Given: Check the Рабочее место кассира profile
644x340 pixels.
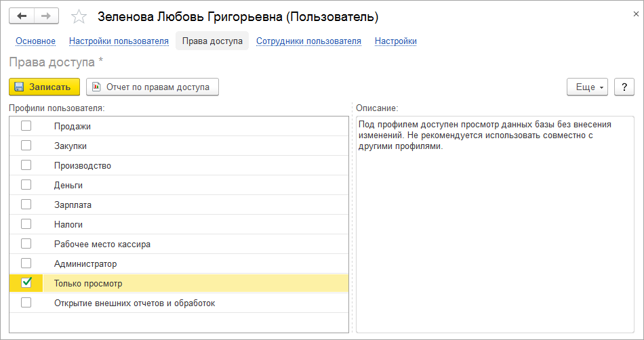Looking at the screenshot, I should tap(26, 243).
